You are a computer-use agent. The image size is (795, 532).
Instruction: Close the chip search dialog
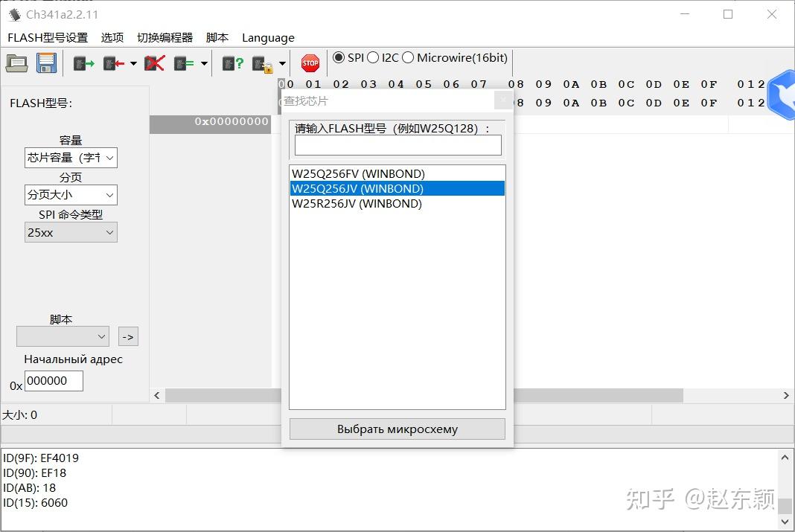(x=503, y=100)
